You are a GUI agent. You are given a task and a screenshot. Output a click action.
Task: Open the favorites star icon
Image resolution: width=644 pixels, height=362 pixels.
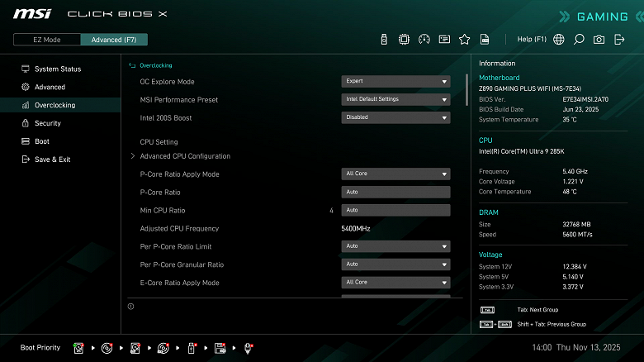pyautogui.click(x=464, y=39)
